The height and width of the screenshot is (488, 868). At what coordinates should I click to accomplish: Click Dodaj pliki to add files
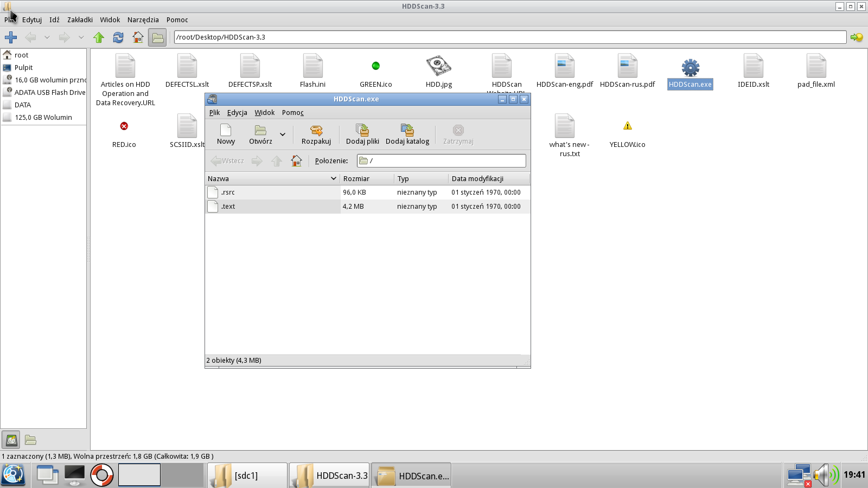click(x=362, y=134)
